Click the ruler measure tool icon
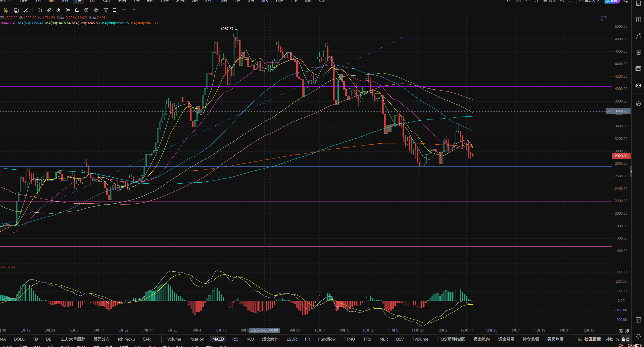This screenshot has height=347, width=644. tap(49, 10)
